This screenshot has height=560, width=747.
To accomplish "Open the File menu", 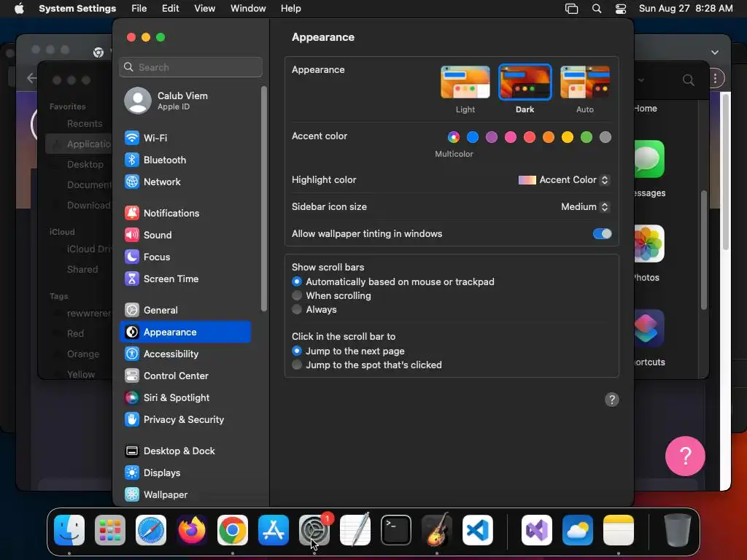I will coord(139,9).
